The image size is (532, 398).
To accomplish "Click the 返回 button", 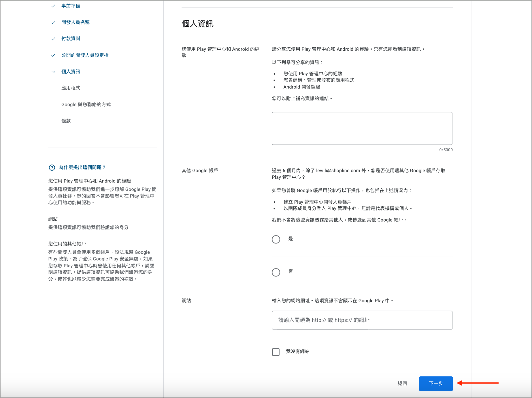I will [x=402, y=383].
